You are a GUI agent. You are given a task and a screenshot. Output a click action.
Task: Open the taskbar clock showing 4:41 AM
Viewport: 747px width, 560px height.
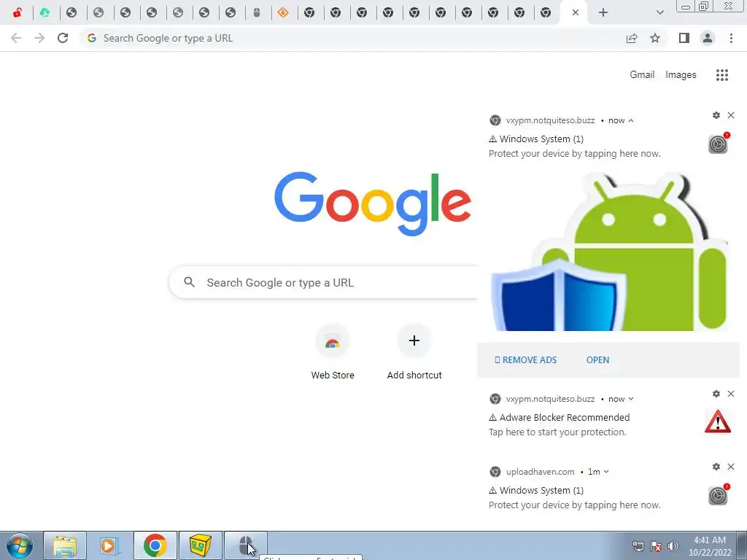click(x=709, y=546)
